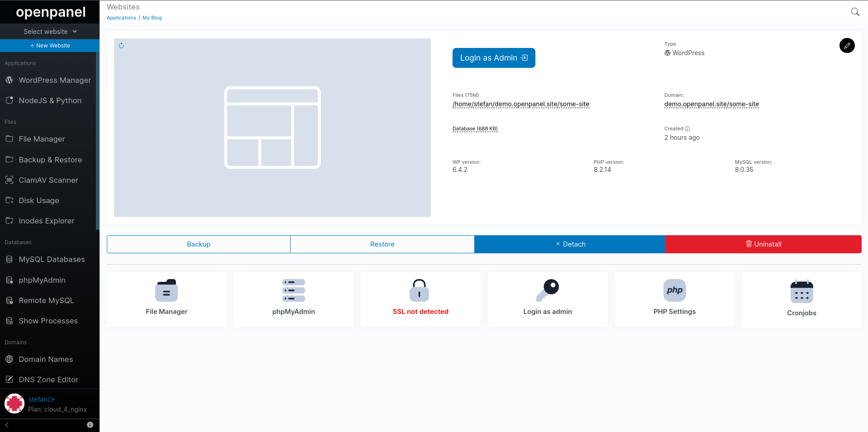Click the Remote MySQL sidebar icon
868x432 pixels.
point(9,300)
